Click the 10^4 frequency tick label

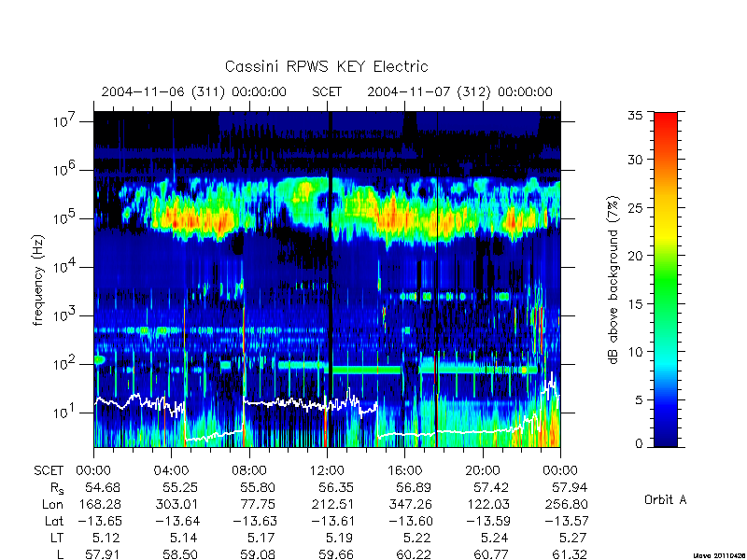coord(65,266)
